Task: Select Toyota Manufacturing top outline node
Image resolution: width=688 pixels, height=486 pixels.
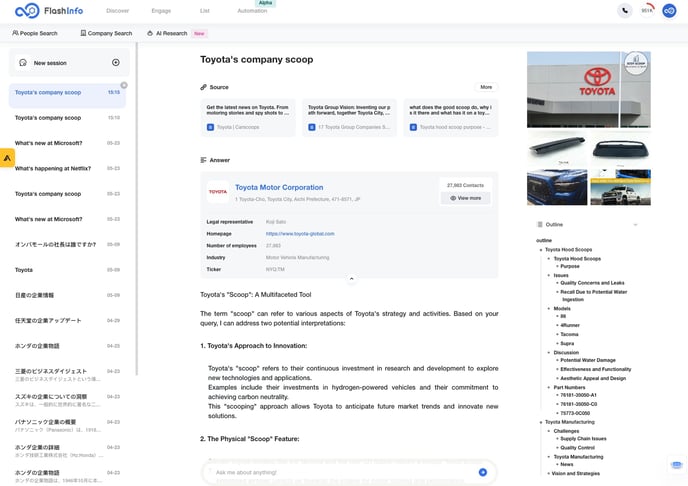Action: [570, 422]
